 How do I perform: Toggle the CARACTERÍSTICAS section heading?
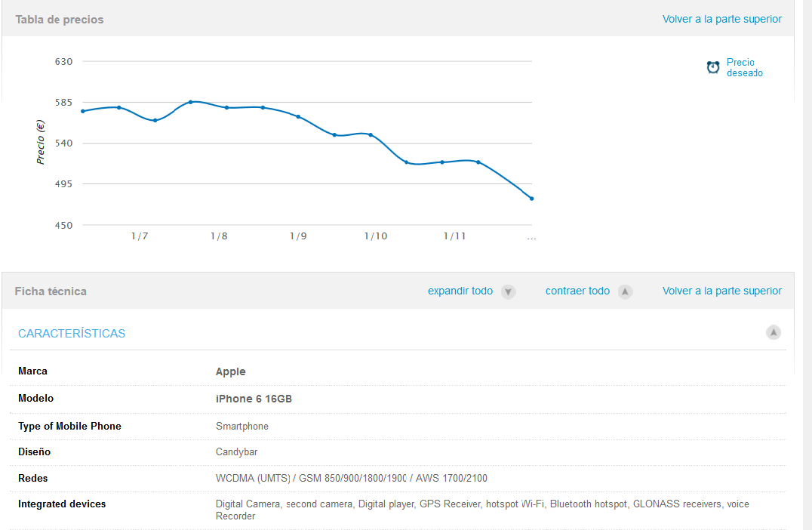point(72,333)
